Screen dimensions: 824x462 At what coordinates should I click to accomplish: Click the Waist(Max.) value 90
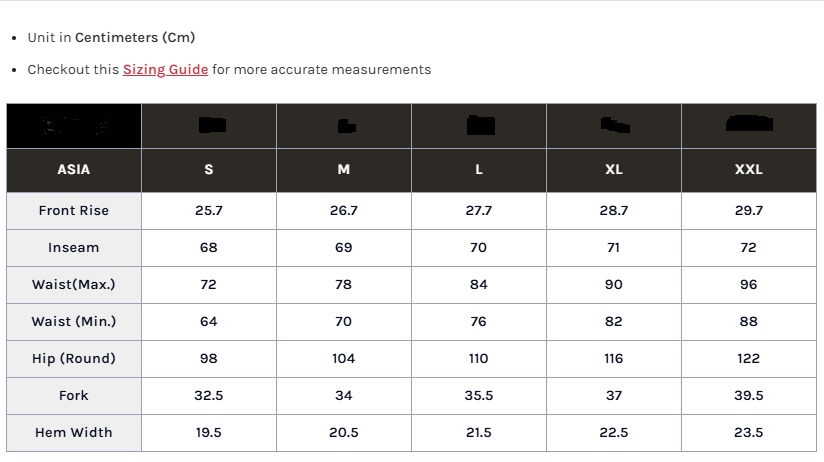[614, 285]
